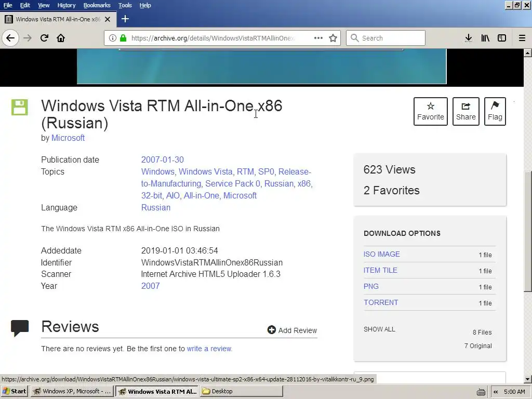
Task: Click the Service Pack 0 topic link
Action: point(232,183)
